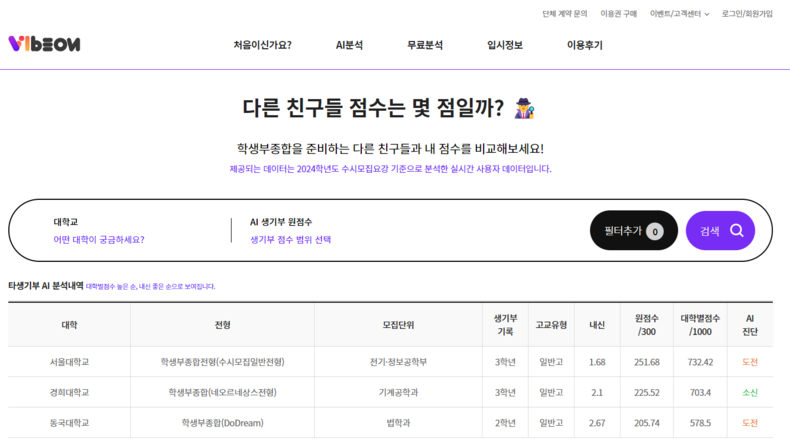
Task: Open the 이용후기 menu
Action: [584, 45]
